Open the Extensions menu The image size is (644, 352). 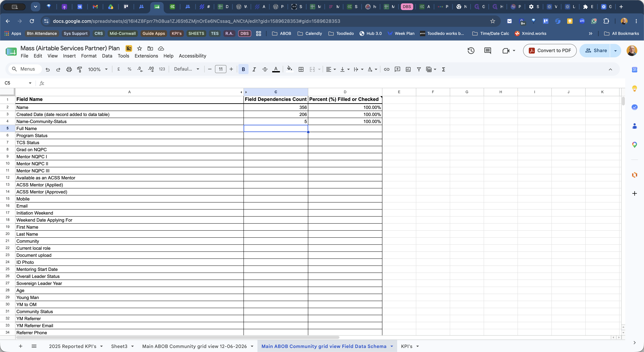[146, 56]
